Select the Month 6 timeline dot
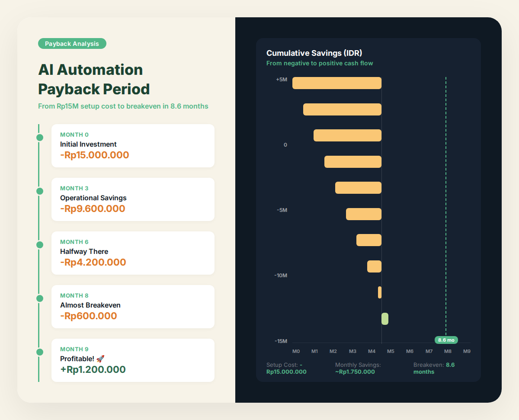The image size is (519, 420). click(40, 245)
